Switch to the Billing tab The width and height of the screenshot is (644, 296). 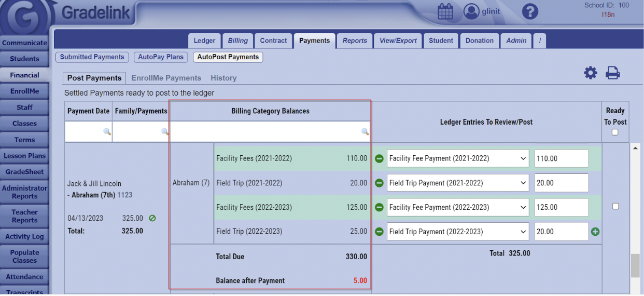[x=238, y=41]
